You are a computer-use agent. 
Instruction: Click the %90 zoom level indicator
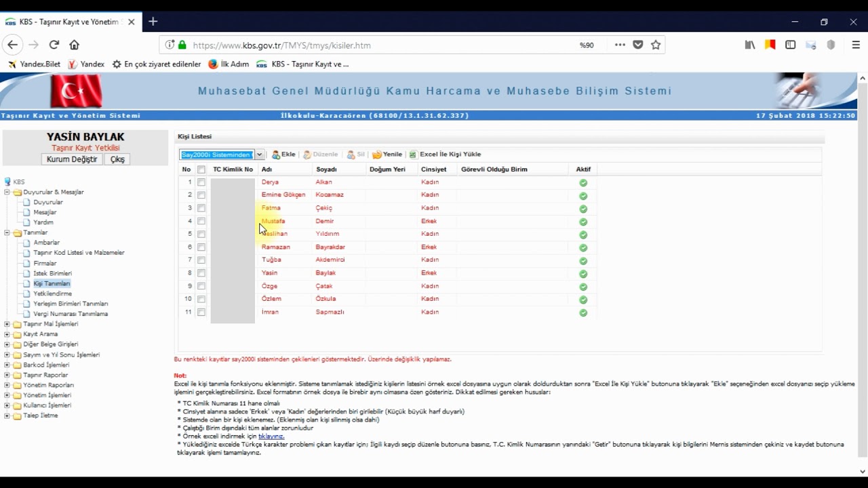tap(587, 45)
